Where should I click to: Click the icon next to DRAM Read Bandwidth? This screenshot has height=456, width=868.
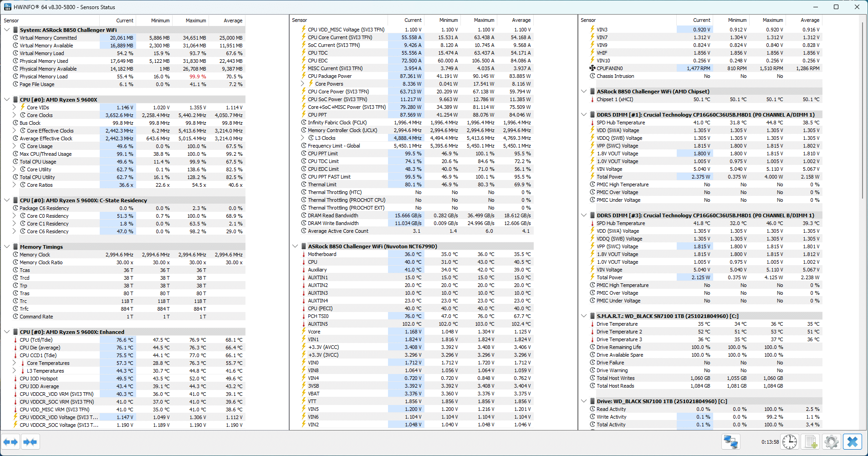coord(304,215)
